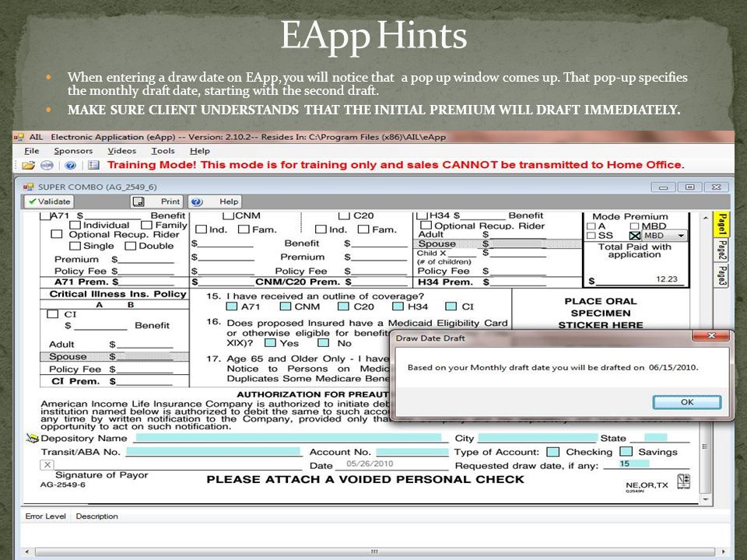Screen dimensions: 747x560
Task: Click form scrollbar down arrow
Action: pyautogui.click(x=705, y=499)
